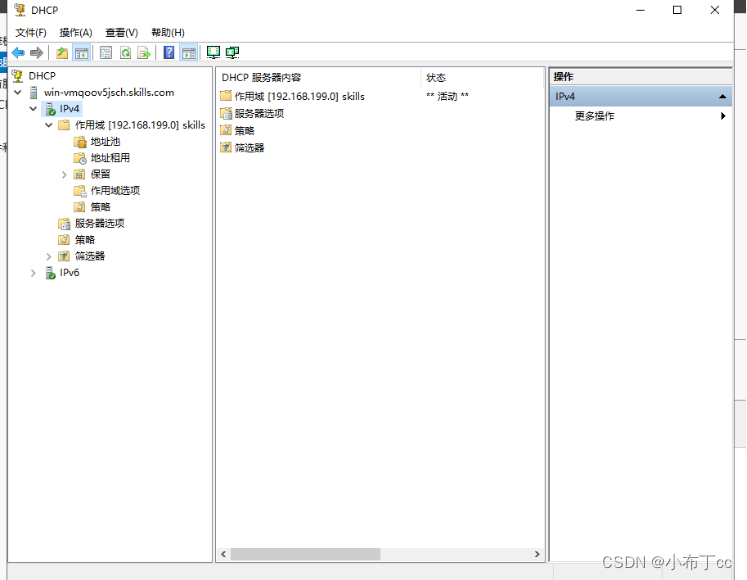
Task: Open the 查看(V) menu
Action: [122, 33]
